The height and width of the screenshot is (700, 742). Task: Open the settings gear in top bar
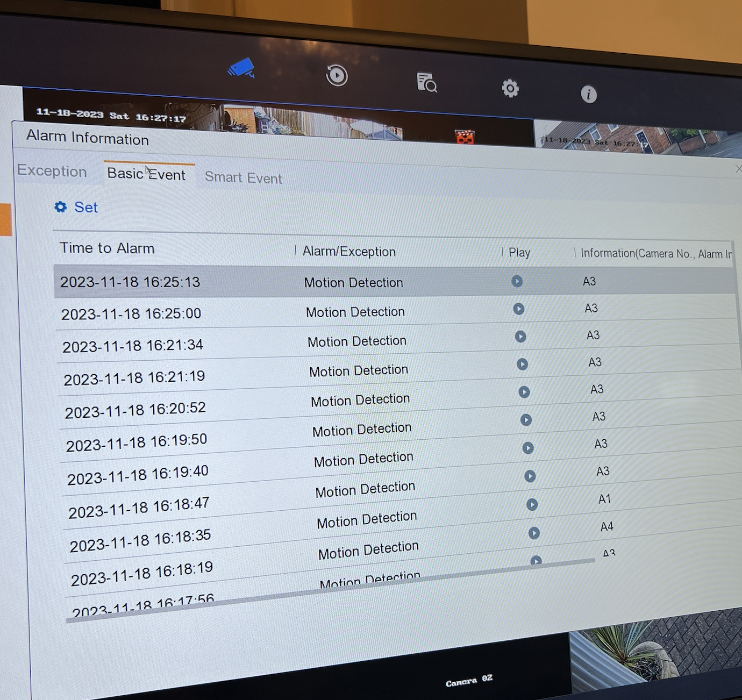coord(510,88)
